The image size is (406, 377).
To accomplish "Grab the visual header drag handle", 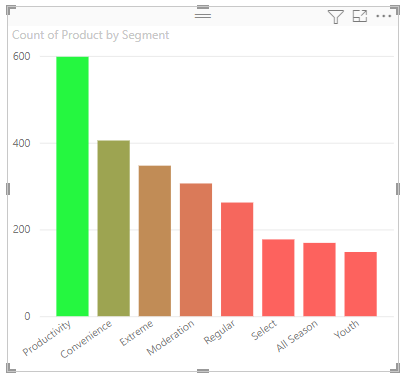I will click(203, 15).
